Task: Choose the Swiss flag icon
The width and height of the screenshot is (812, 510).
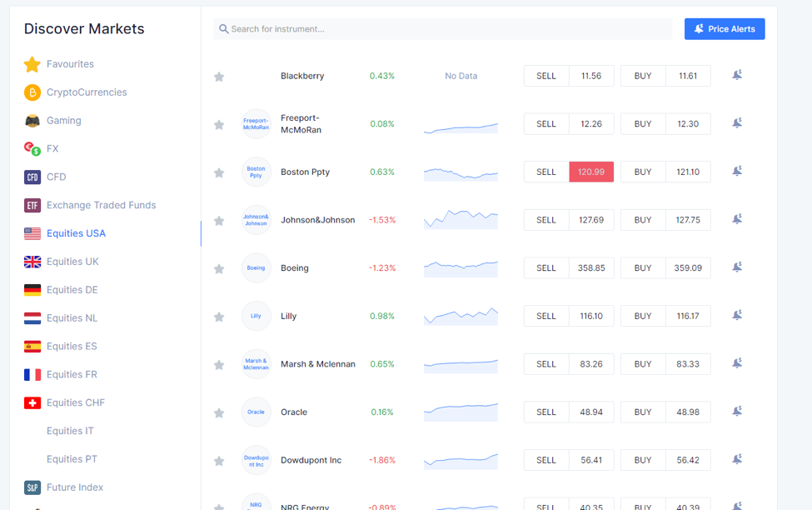Action: [32, 402]
